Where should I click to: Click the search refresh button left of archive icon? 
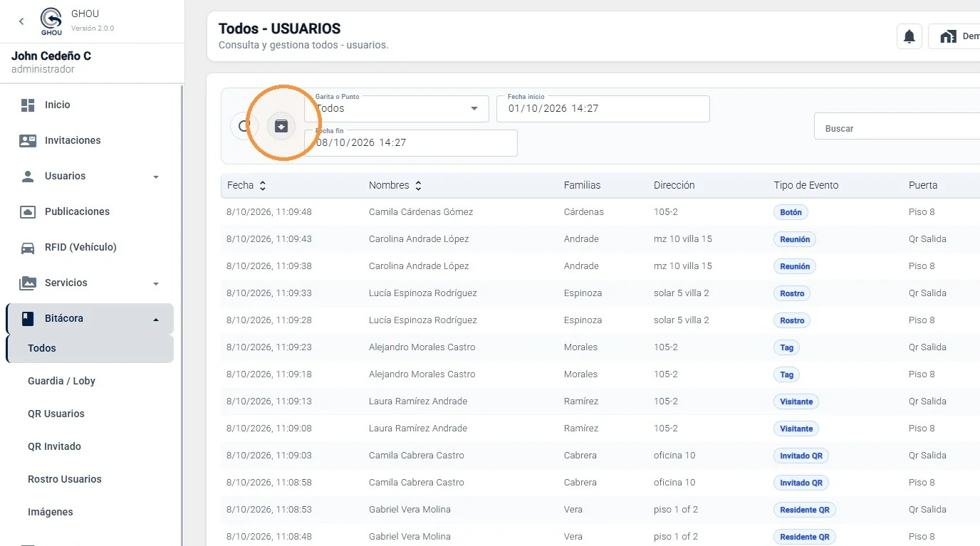click(244, 126)
